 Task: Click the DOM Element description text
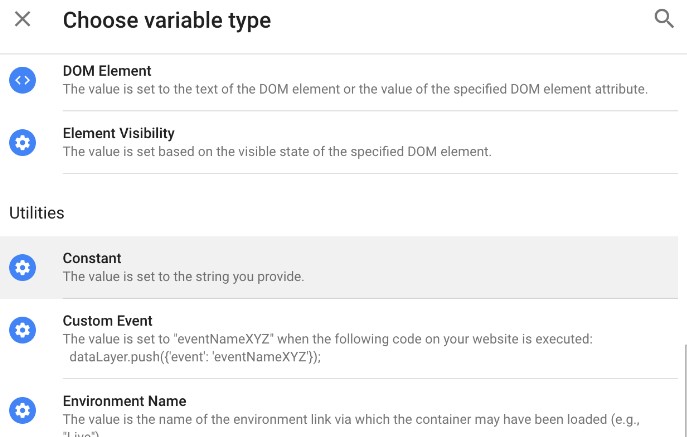[355, 89]
